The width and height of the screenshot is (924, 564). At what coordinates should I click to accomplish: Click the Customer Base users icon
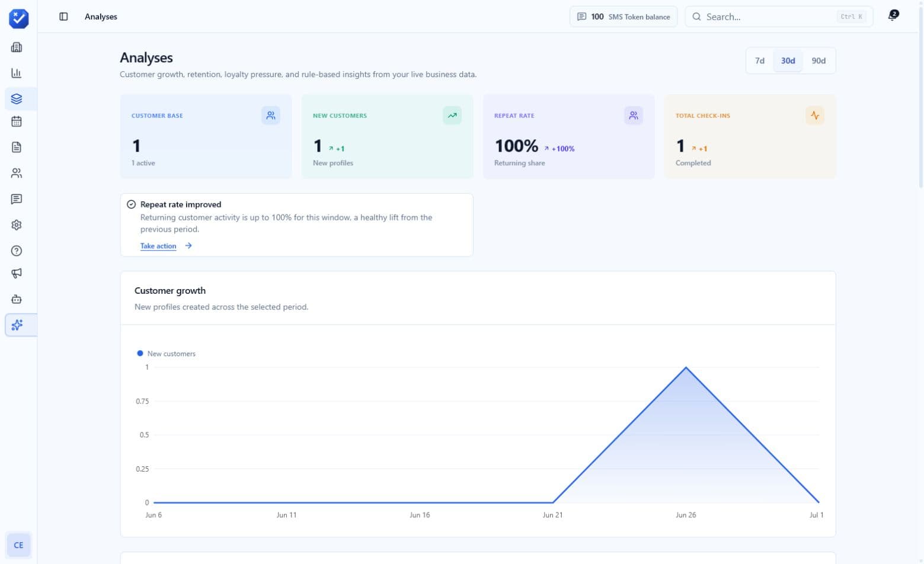(271, 116)
